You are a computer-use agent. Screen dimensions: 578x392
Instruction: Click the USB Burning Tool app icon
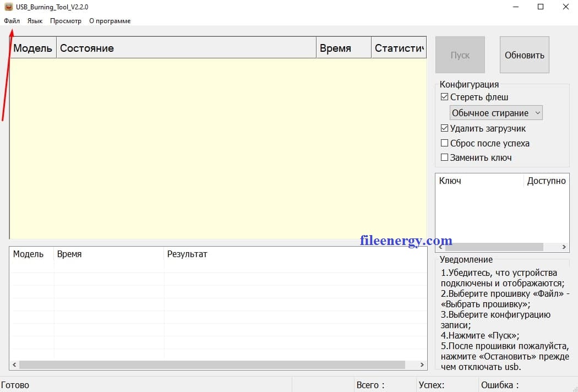pos(8,7)
